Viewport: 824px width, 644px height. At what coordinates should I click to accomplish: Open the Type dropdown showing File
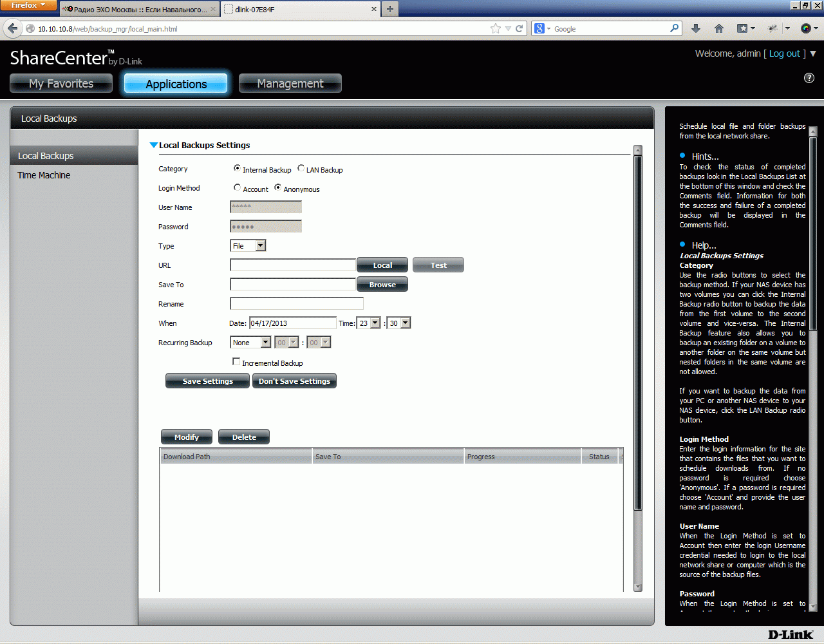coord(248,245)
